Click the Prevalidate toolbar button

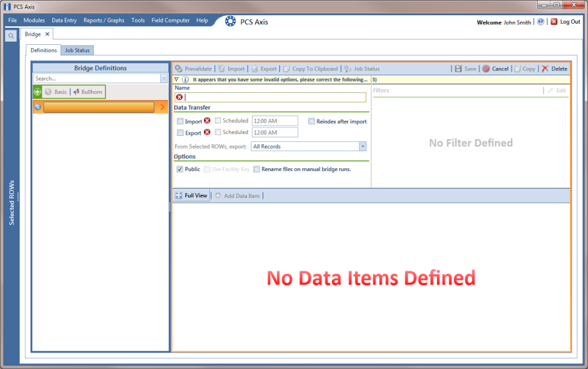coord(193,69)
